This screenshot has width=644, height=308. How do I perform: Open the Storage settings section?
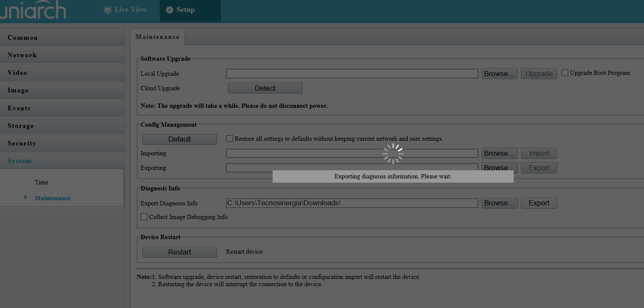click(x=20, y=125)
